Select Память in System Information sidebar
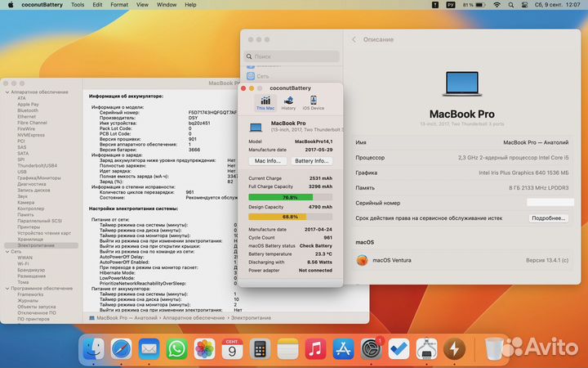 tap(25, 215)
